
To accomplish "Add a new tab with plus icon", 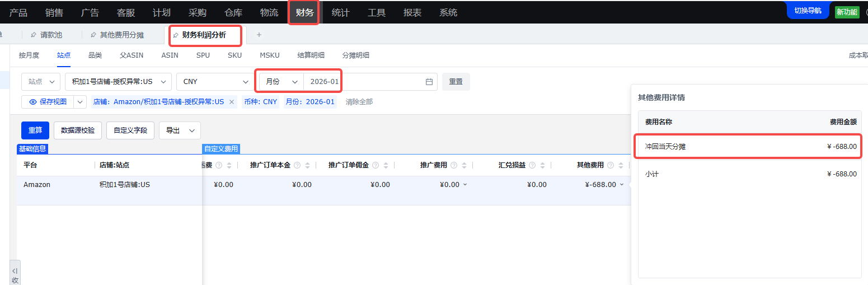I will tap(259, 35).
